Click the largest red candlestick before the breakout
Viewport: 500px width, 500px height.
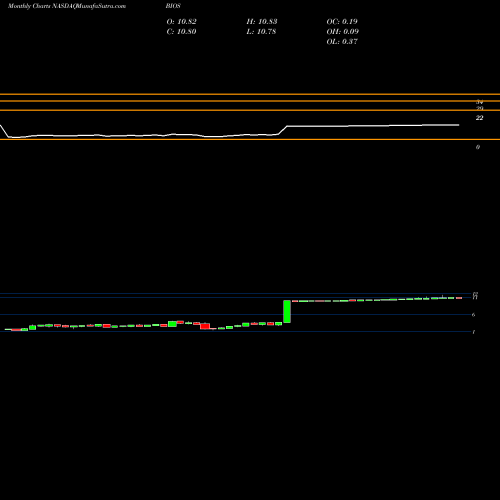[x=205, y=326]
